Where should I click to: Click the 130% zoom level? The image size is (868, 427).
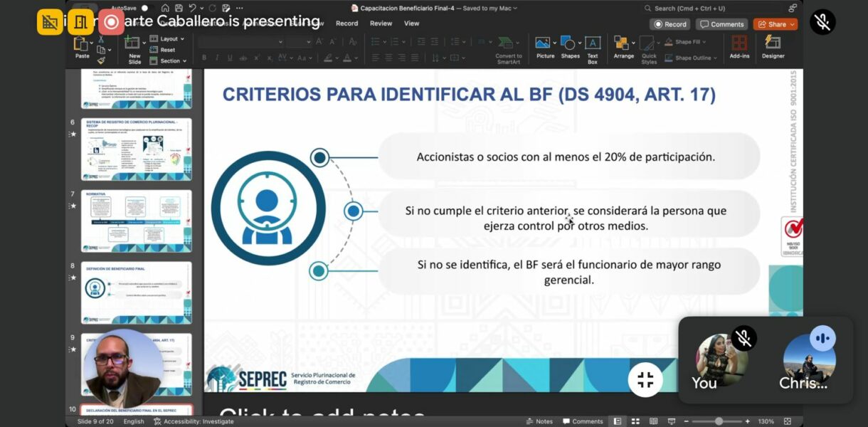pyautogui.click(x=766, y=421)
